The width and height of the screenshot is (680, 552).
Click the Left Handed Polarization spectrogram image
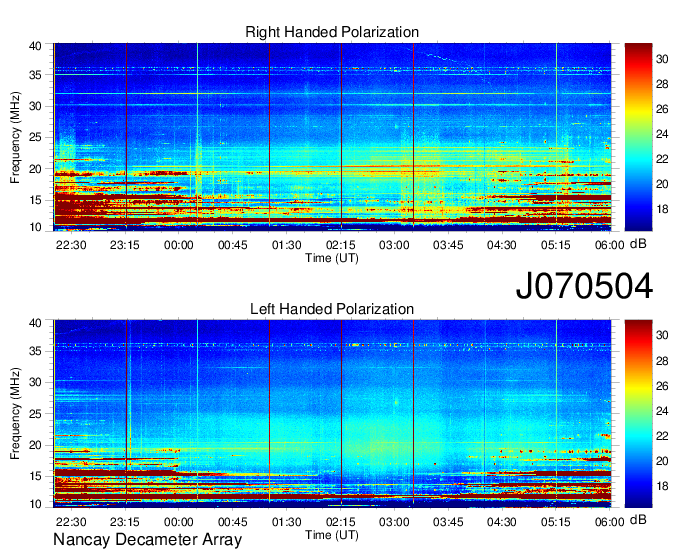332,414
